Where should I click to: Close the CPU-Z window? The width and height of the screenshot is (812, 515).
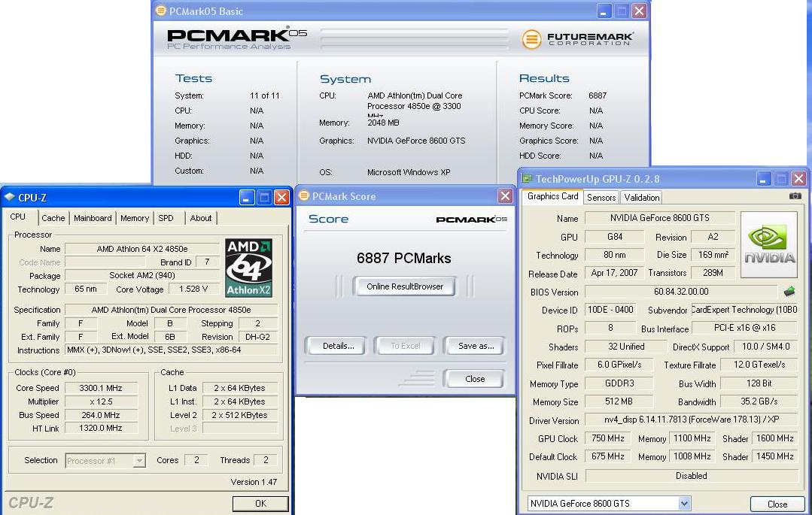pos(281,197)
